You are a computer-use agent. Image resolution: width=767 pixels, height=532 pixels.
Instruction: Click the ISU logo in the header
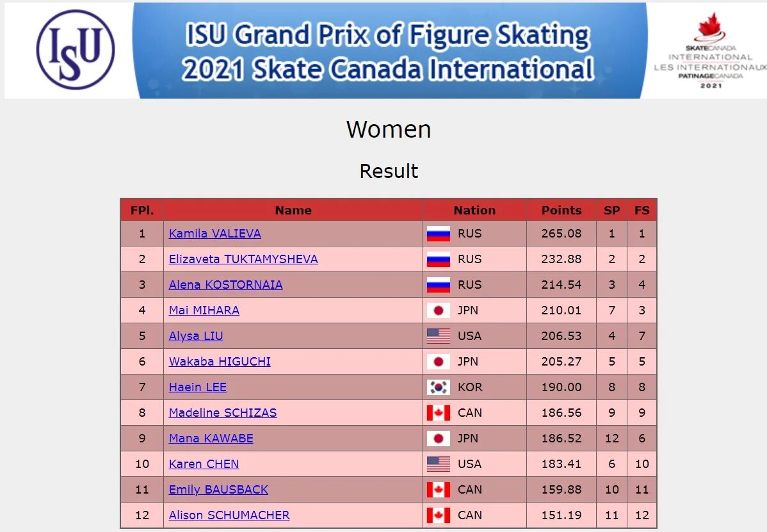(76, 49)
